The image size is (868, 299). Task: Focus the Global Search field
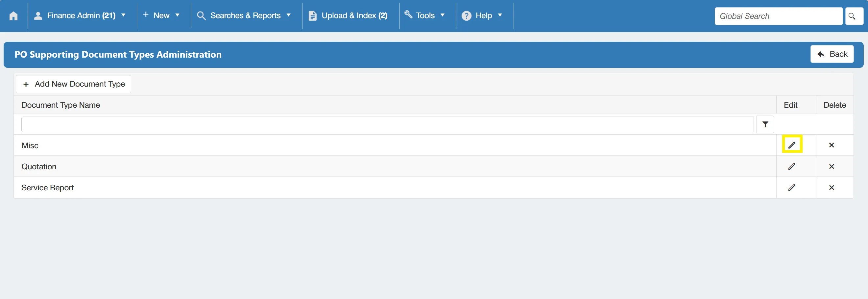778,16
